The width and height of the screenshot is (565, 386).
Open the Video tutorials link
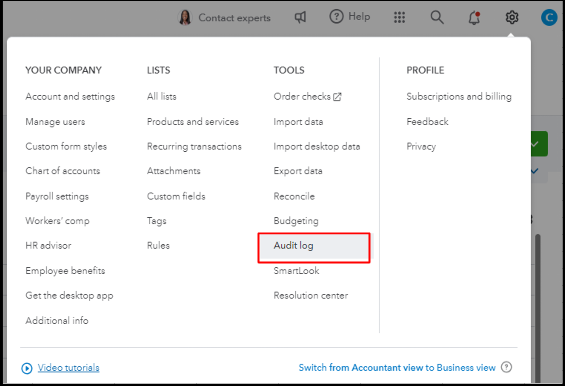click(68, 368)
